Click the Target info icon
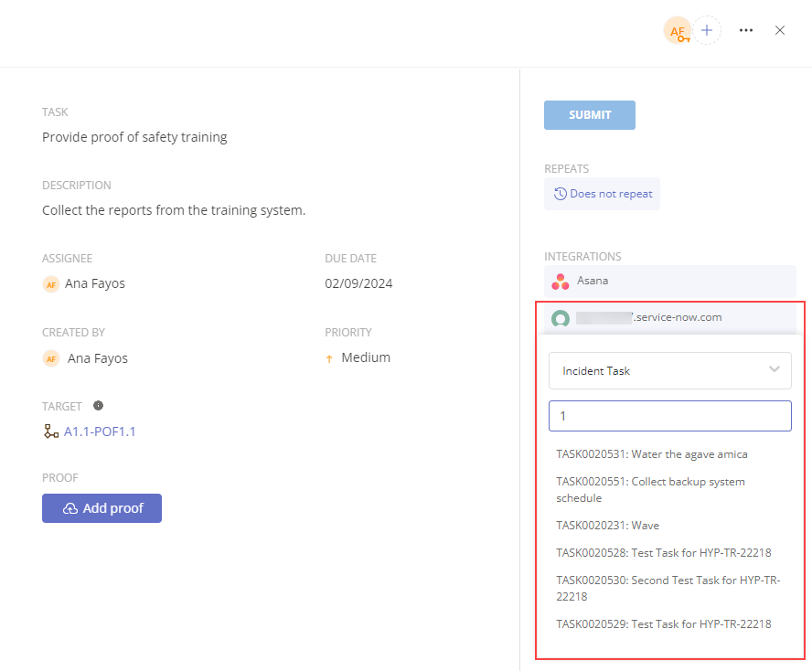Image resolution: width=812 pixels, height=671 pixels. click(99, 406)
